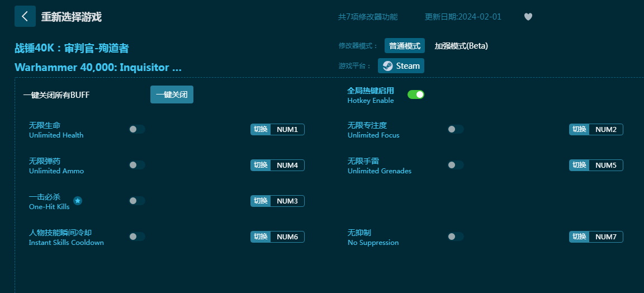Click the NUM1 hotkey field
644x293 pixels.
(287, 130)
